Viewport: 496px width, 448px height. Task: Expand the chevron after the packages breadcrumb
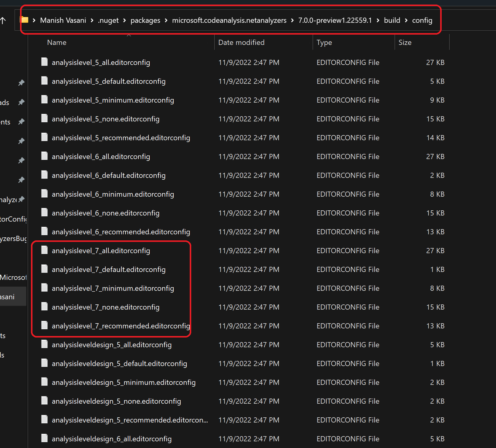(165, 20)
